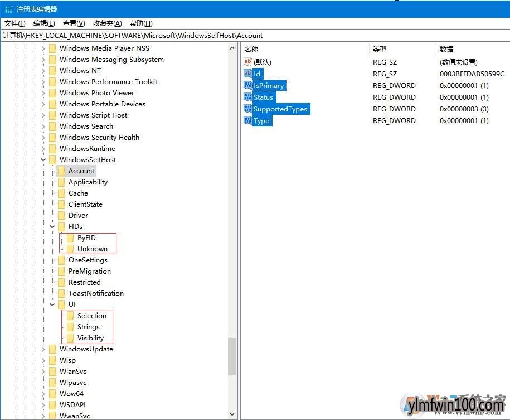Click the tree pane scroll-up arrow

232,48
